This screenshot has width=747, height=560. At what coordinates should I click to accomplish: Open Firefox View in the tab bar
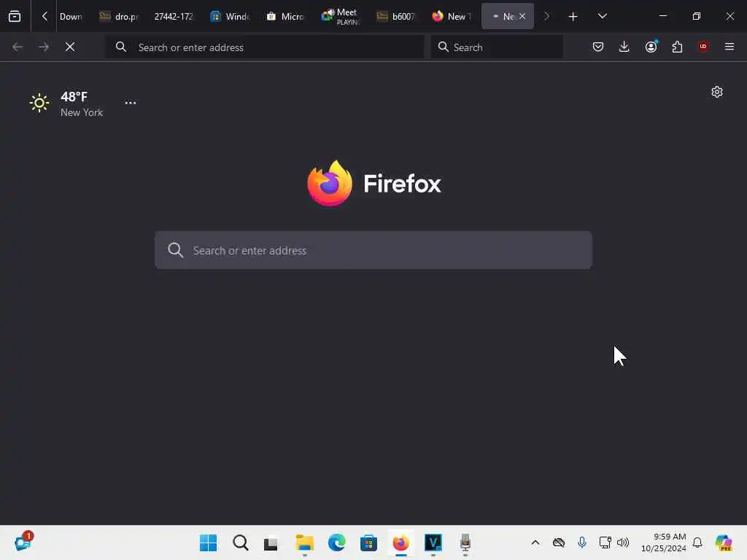(15, 16)
